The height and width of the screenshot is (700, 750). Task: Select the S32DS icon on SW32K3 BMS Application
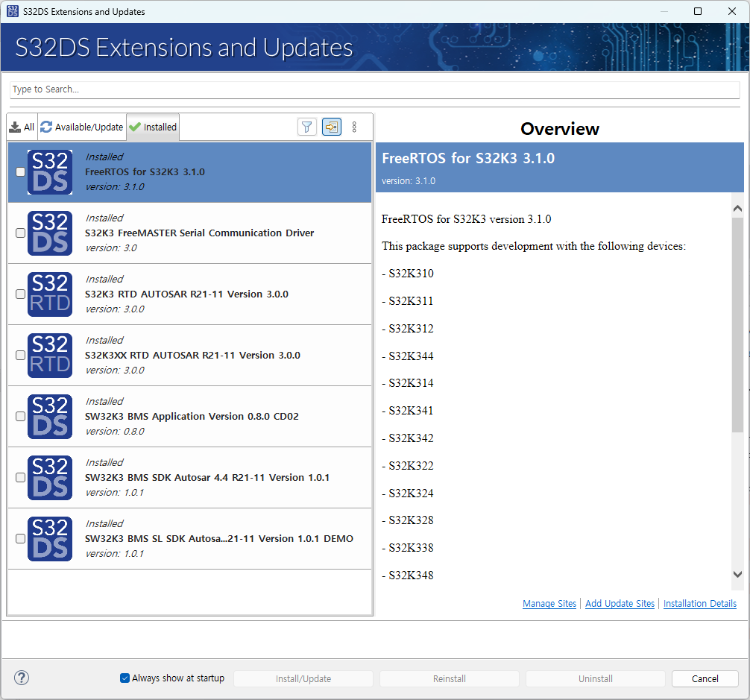click(x=49, y=416)
